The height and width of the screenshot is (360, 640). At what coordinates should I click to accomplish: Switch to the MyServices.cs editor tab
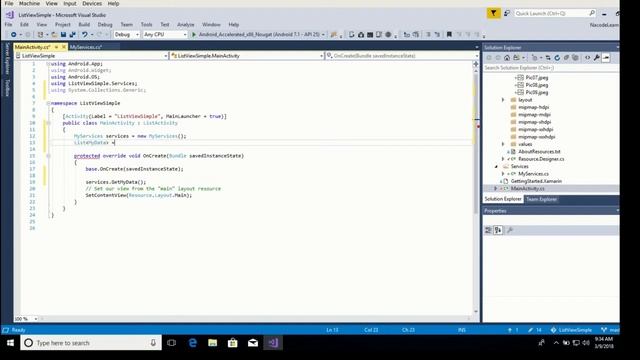85,47
